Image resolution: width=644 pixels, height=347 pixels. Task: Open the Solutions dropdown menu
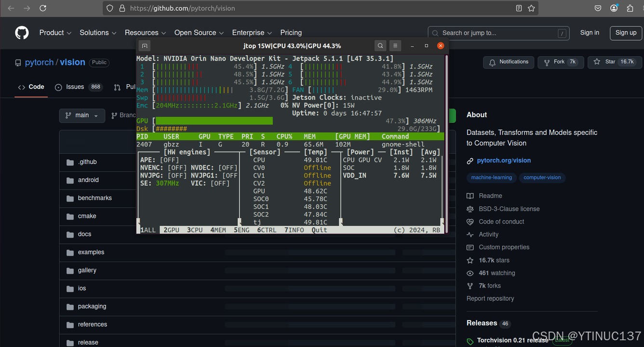(98, 33)
